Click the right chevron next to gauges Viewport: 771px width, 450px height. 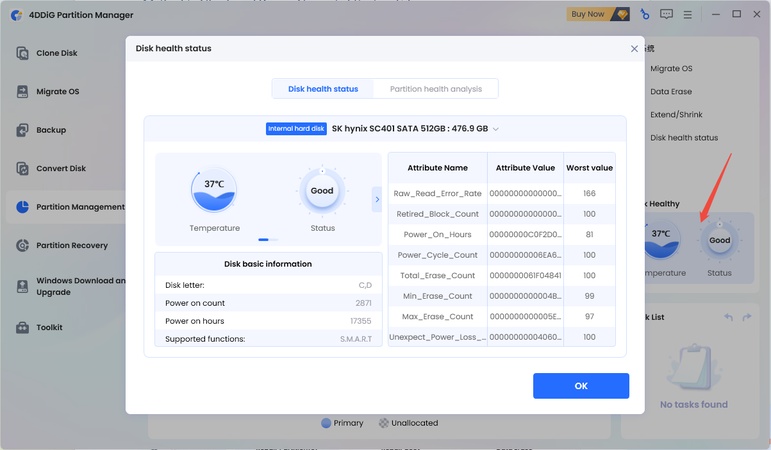377,199
